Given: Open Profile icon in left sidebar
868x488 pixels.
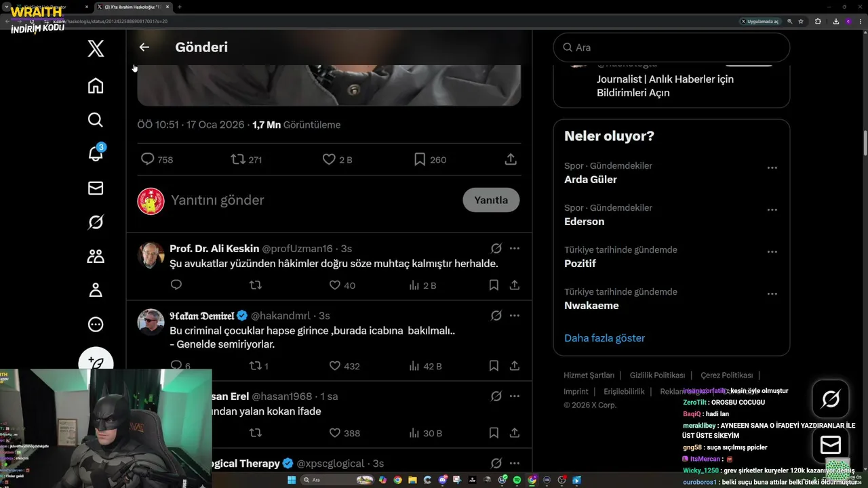Looking at the screenshot, I should point(96,290).
